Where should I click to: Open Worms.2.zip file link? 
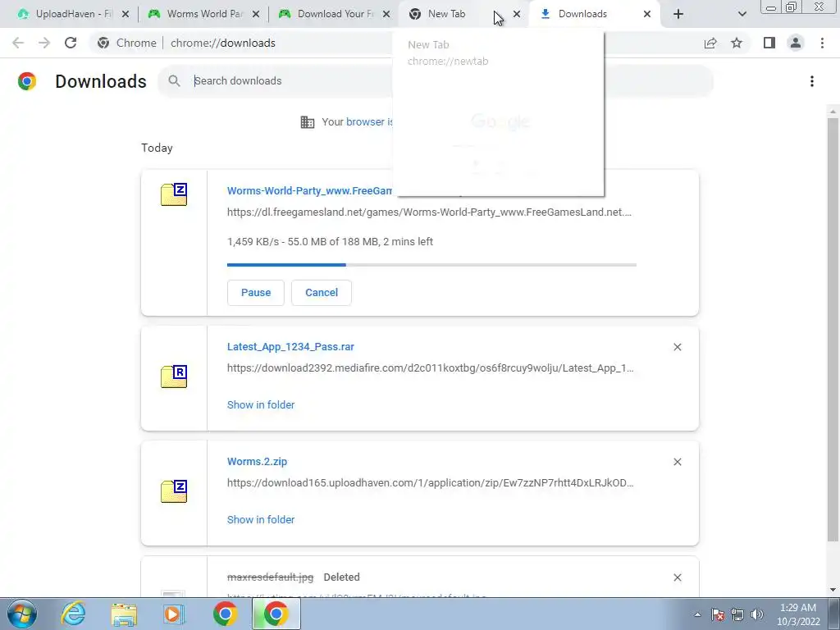coord(257,461)
